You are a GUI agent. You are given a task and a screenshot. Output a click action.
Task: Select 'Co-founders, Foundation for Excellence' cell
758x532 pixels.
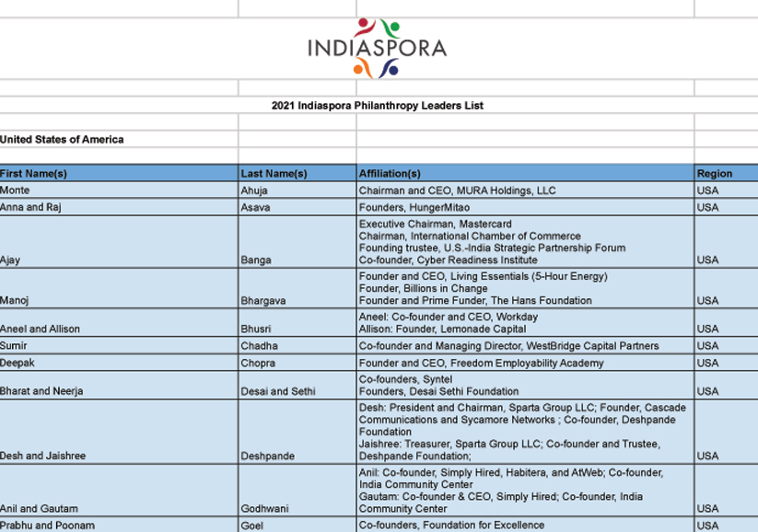point(526,525)
